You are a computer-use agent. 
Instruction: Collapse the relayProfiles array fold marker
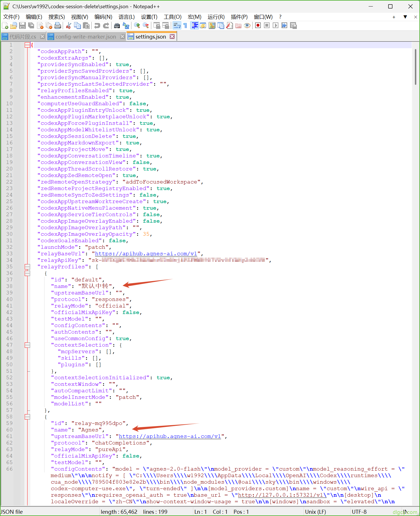pyautogui.click(x=27, y=267)
